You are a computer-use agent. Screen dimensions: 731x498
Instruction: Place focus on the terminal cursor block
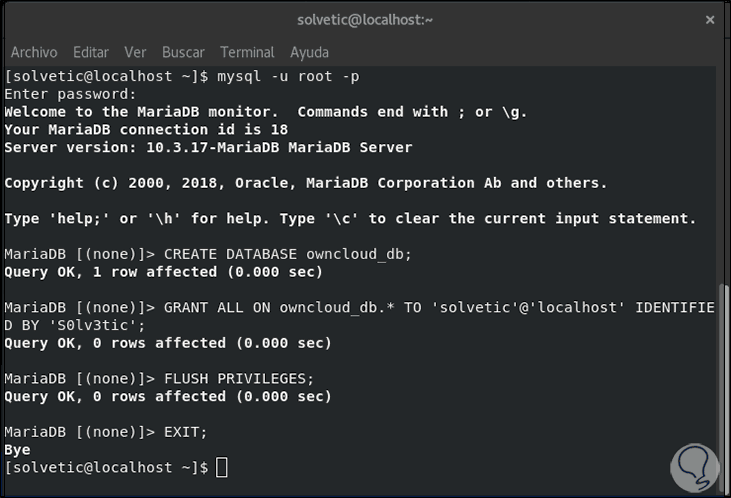tap(222, 468)
